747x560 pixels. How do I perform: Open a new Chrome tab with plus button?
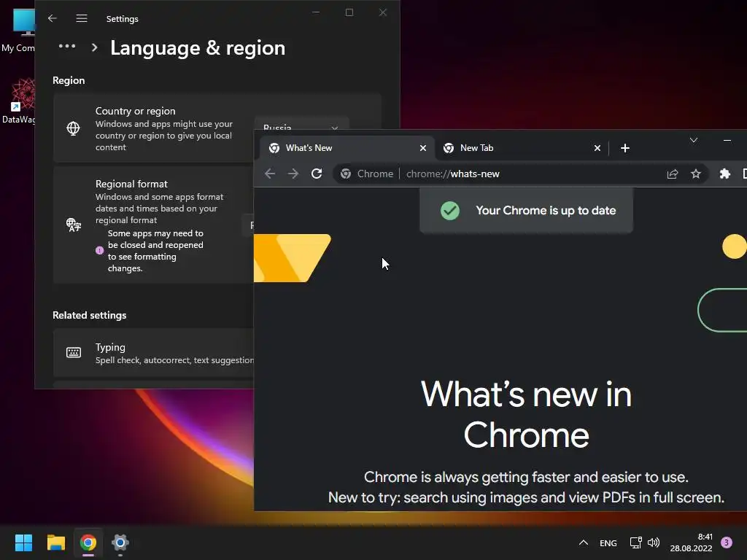click(x=625, y=148)
